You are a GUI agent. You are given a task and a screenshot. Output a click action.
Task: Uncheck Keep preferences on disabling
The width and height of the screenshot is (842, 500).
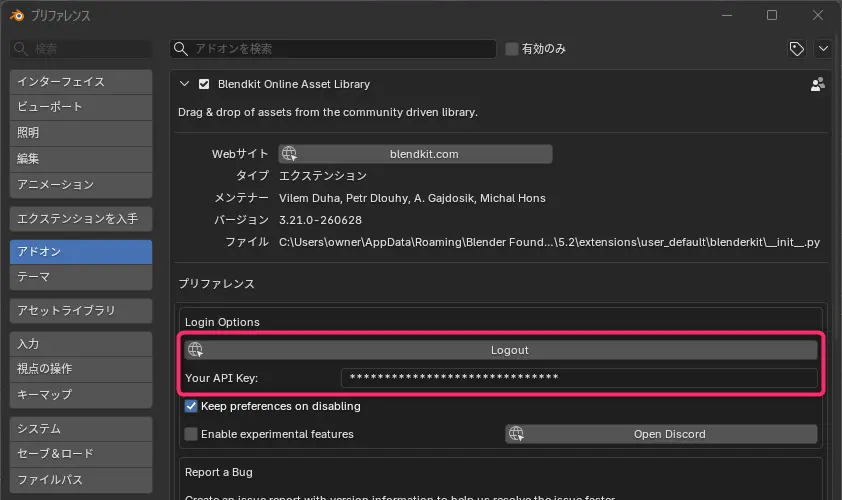[x=191, y=406]
